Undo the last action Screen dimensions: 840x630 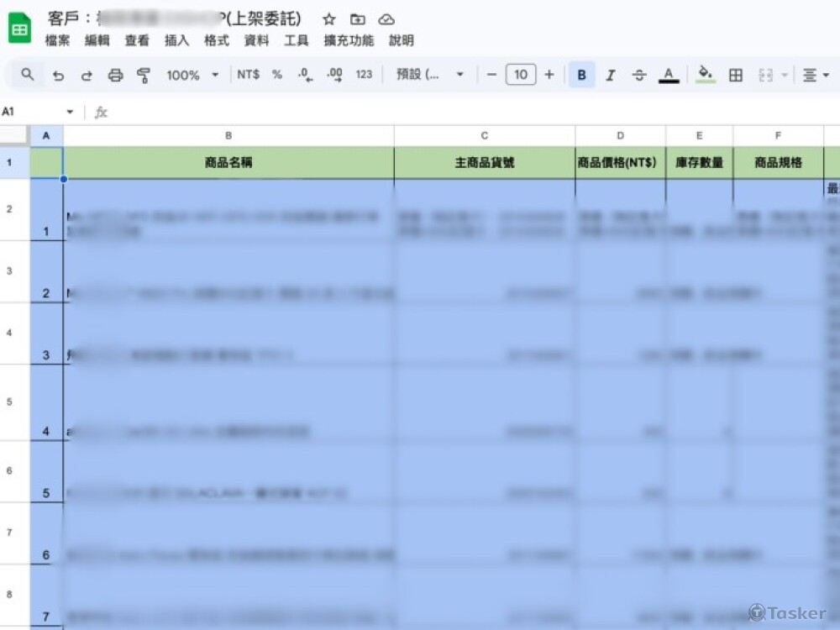click(57, 75)
